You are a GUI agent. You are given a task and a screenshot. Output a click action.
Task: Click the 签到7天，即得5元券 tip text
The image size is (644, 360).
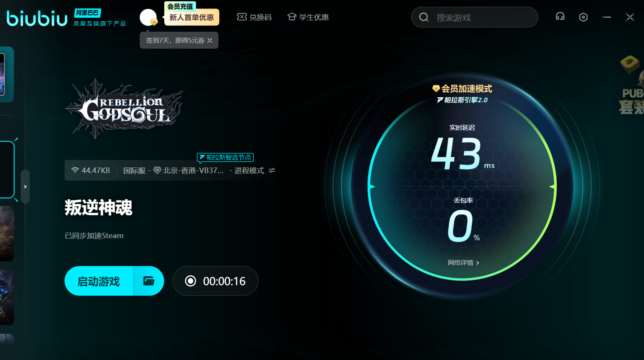[175, 41]
